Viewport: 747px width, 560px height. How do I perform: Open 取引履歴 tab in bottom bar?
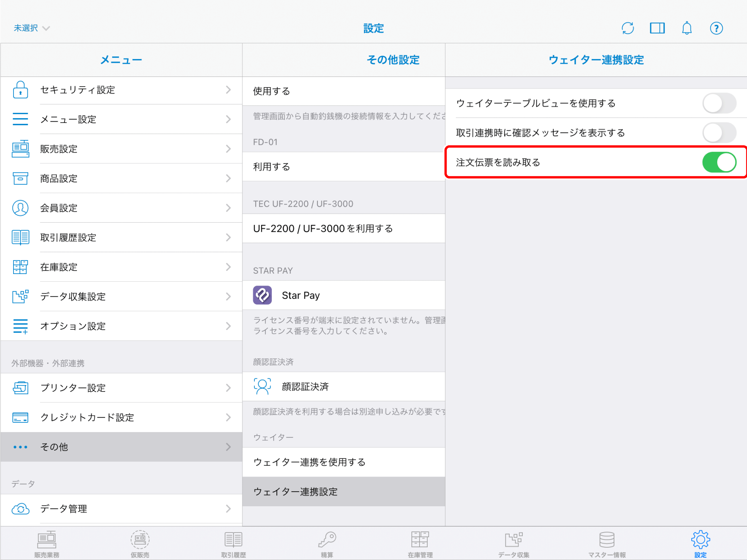click(234, 544)
